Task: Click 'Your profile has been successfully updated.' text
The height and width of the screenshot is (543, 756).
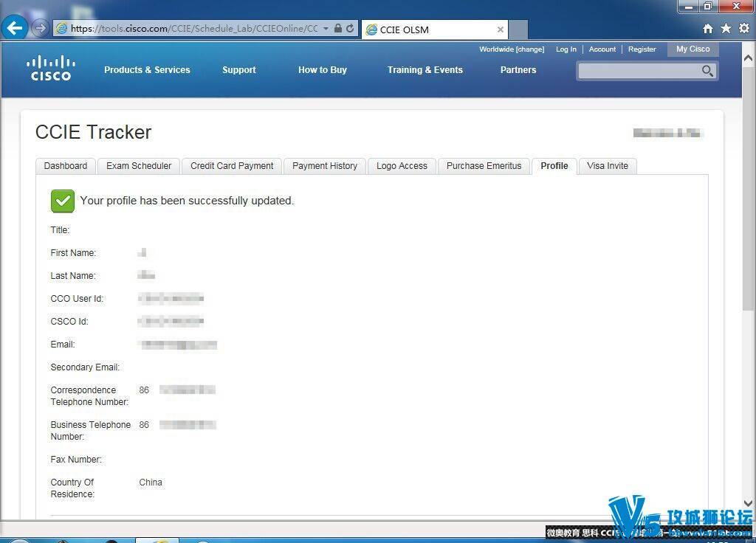Action: coord(187,201)
